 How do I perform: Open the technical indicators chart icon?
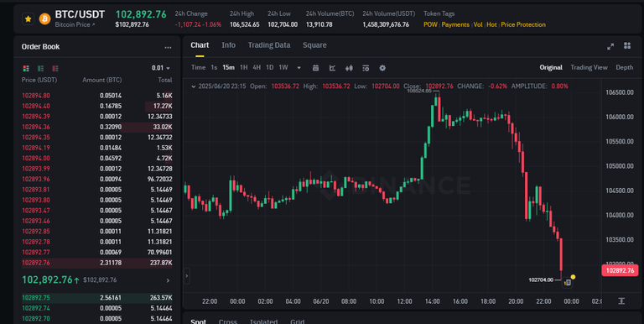click(332, 68)
